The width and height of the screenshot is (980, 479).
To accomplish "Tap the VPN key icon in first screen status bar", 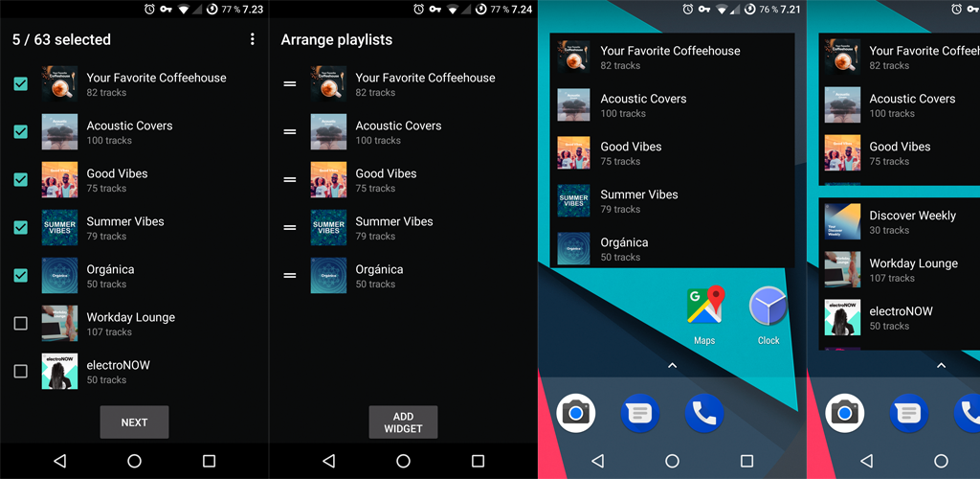I will click(166, 9).
